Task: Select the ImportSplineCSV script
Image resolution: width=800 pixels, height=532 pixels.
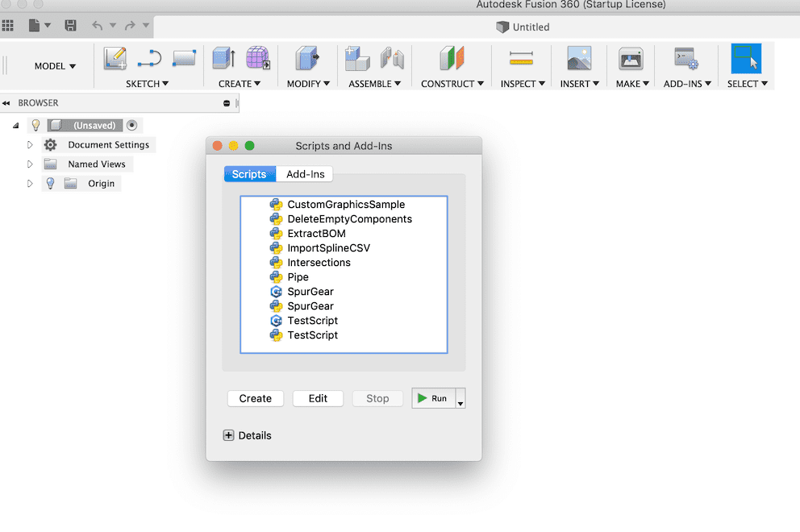Action: coord(343,248)
